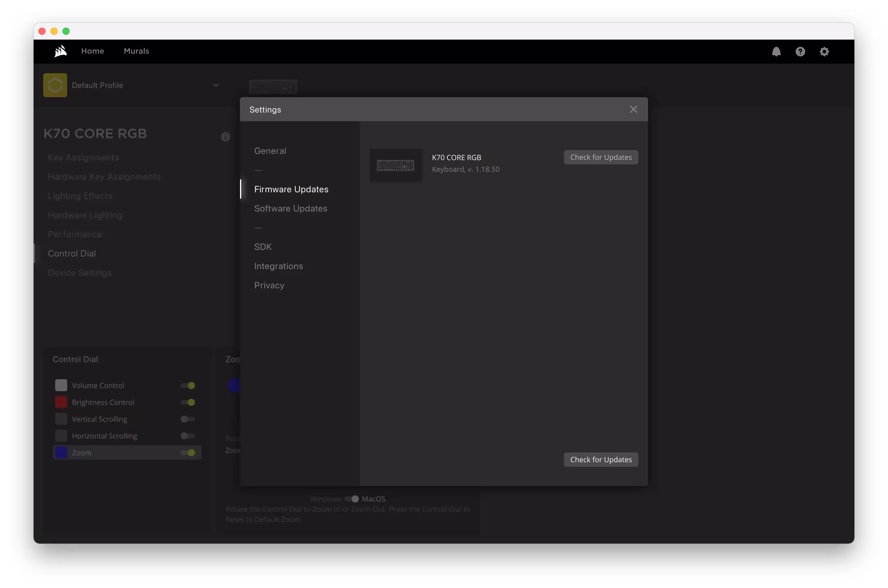The image size is (888, 588).
Task: Open the Integrations settings section
Action: pos(279,266)
